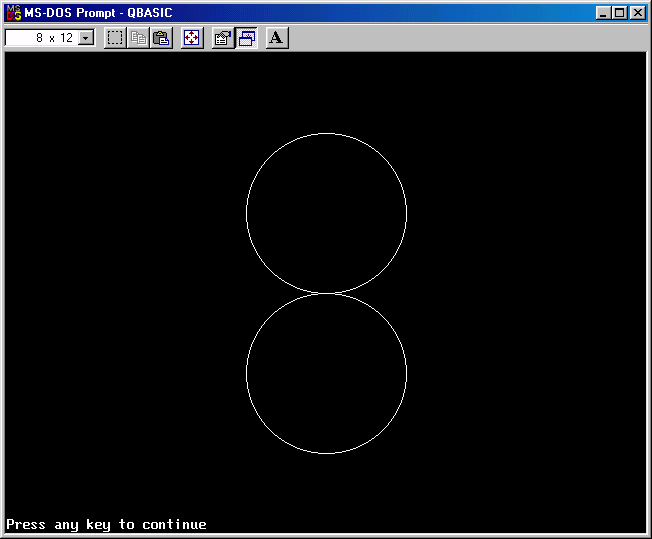Click inside the lower circle
This screenshot has width=652, height=539.
click(326, 373)
